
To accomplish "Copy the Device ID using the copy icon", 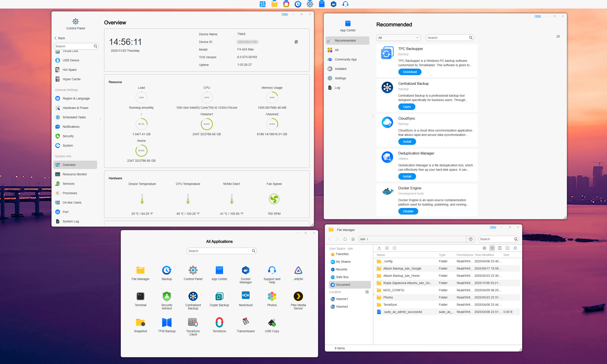I will click(296, 42).
